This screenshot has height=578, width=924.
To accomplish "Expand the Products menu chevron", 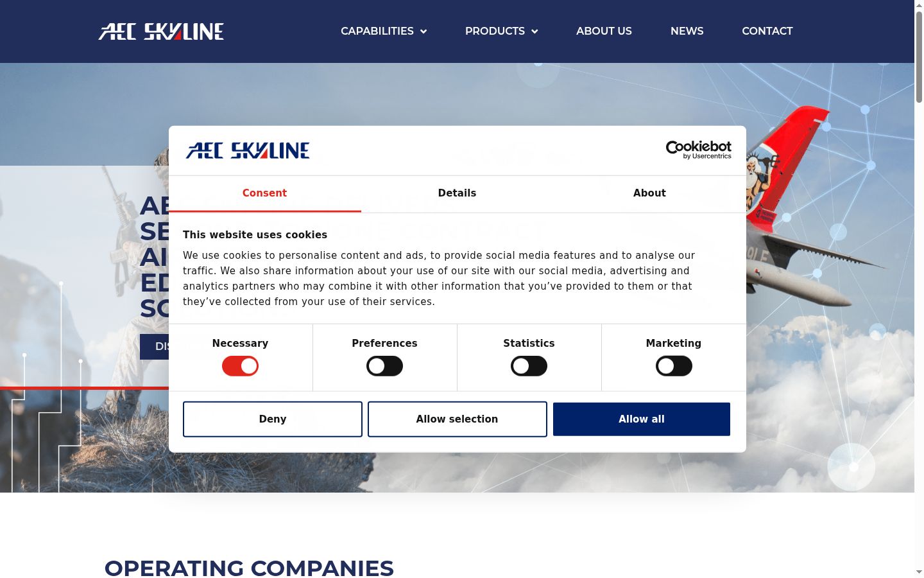I will [535, 31].
